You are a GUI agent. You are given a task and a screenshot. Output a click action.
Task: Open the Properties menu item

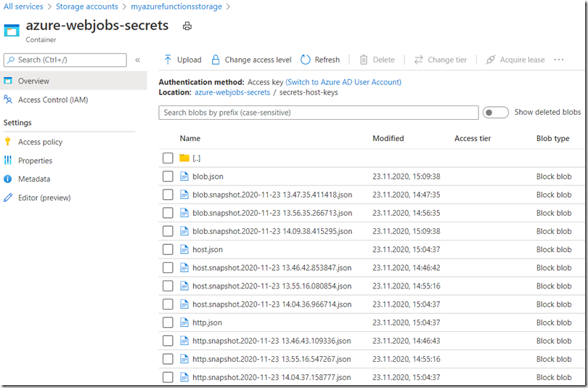click(x=36, y=161)
